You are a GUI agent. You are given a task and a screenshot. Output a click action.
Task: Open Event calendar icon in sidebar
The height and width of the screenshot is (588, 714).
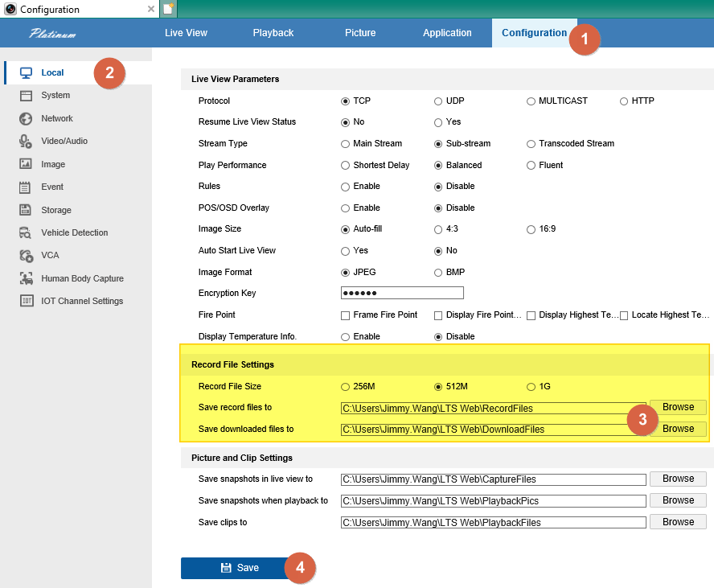click(x=26, y=187)
